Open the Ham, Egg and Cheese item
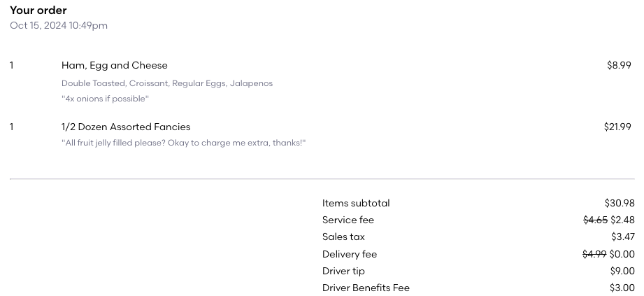This screenshot has height=296, width=644. (x=115, y=66)
